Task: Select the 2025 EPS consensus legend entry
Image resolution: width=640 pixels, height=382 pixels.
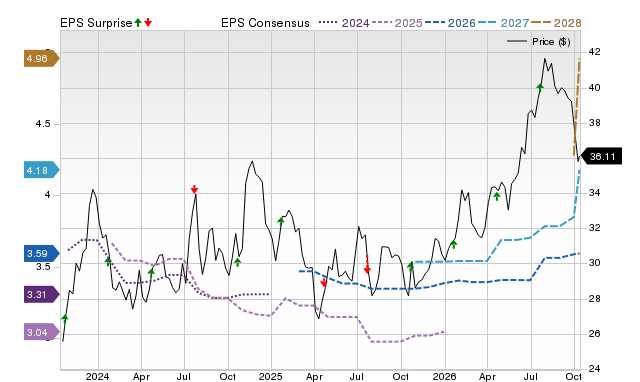Action: (x=397, y=23)
